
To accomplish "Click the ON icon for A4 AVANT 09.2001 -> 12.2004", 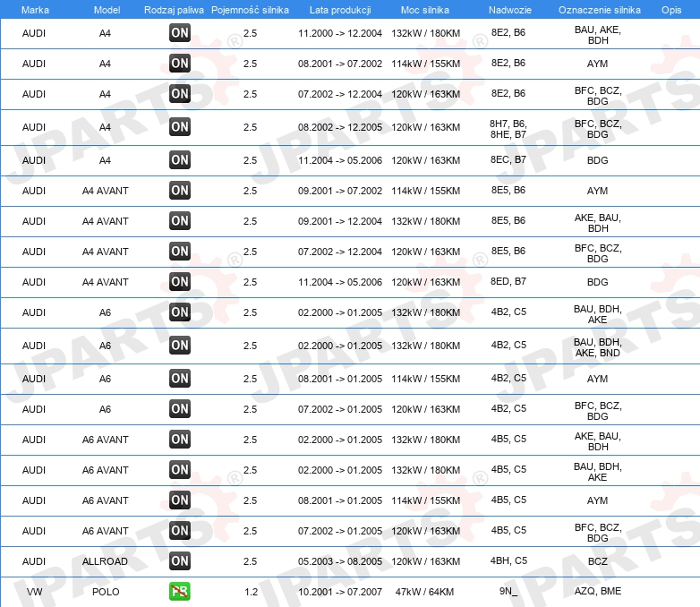I will (x=180, y=220).
